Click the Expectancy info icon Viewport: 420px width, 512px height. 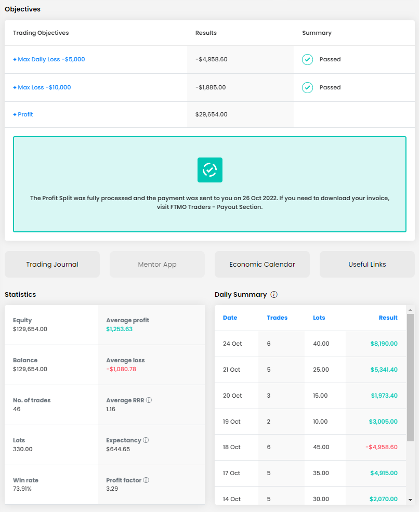point(146,440)
